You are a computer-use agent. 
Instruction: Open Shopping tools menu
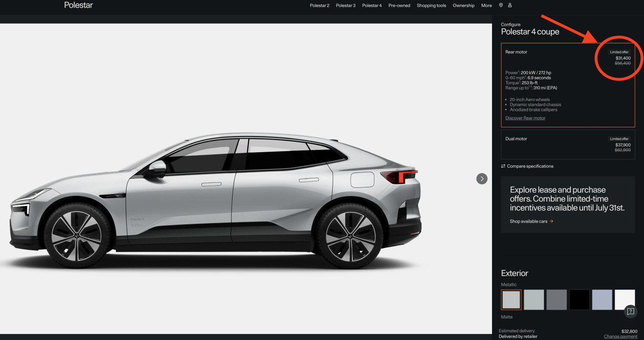click(x=431, y=6)
